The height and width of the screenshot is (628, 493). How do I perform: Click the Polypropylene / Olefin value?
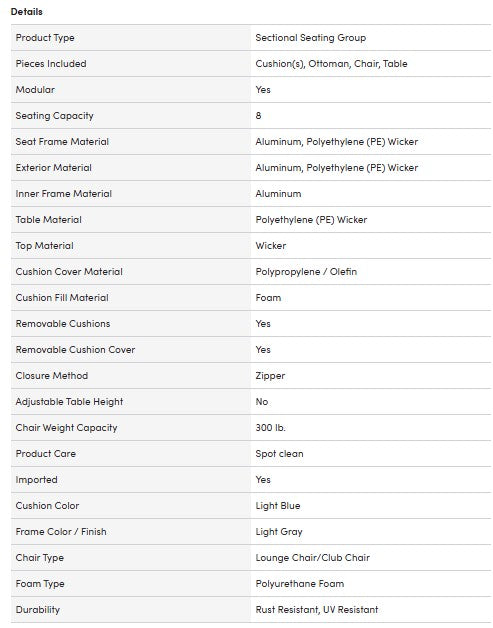(x=306, y=272)
